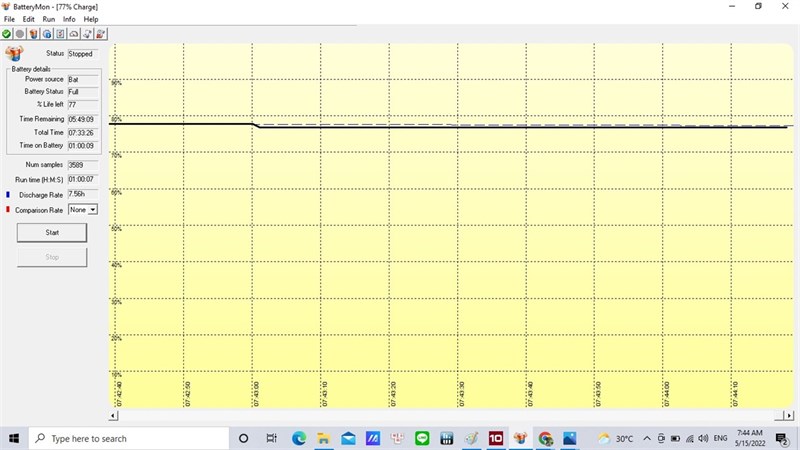
Task: Click the chart scrollbar right arrow
Action: [789, 416]
